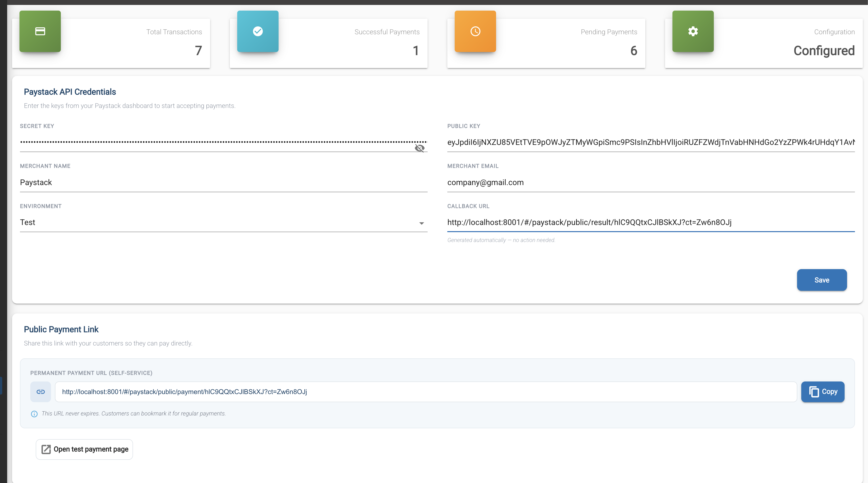Screen dimensions: 868x483
Task: Select the permanent payment URL text box
Action: click(x=426, y=392)
